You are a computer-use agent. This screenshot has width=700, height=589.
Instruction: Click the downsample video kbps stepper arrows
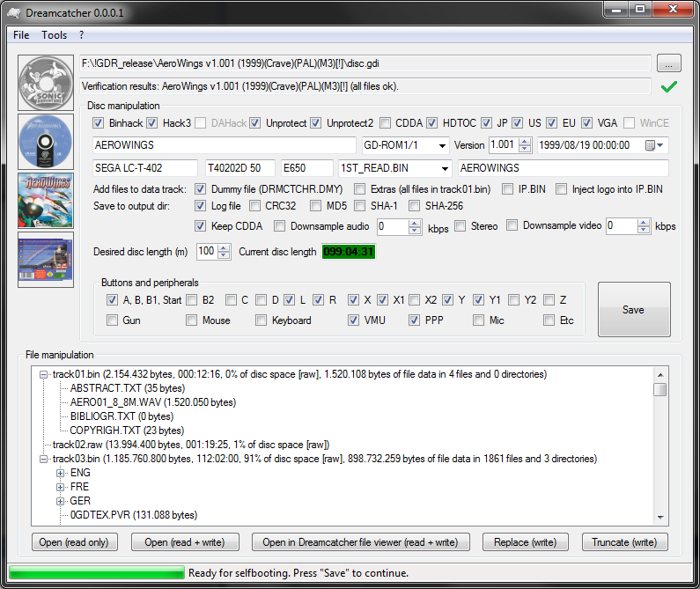coord(644,226)
